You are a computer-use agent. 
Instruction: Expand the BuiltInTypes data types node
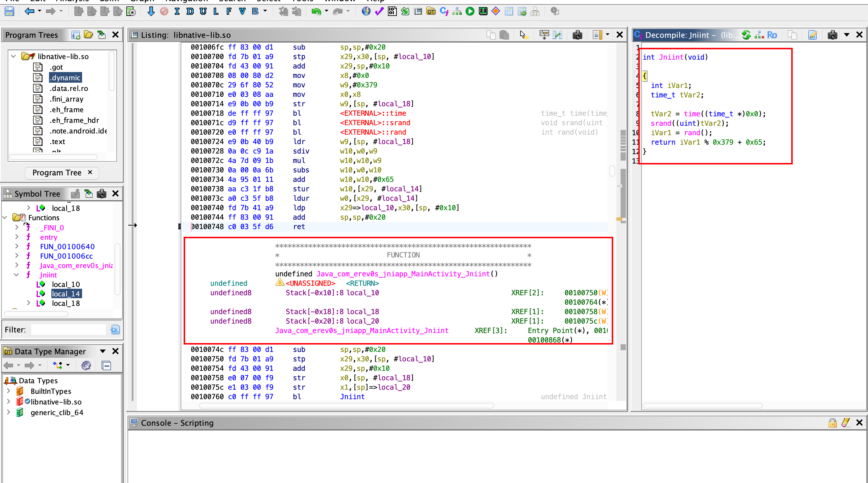(9, 391)
